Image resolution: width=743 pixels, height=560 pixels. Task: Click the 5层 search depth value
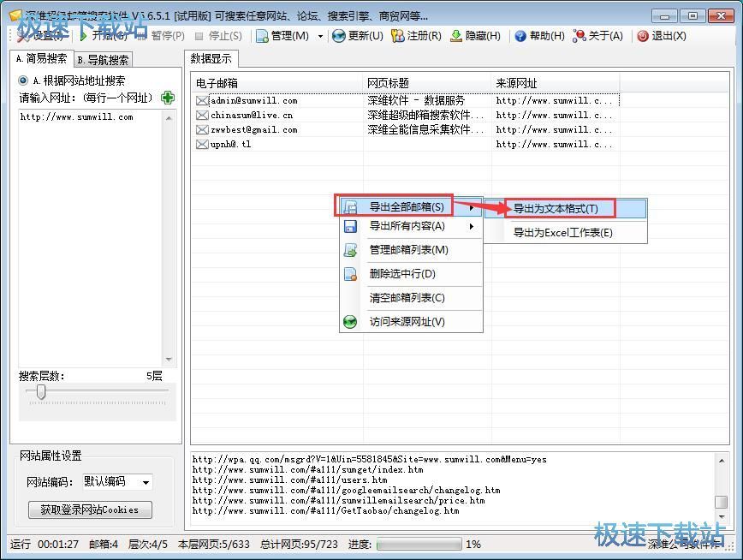click(x=154, y=377)
